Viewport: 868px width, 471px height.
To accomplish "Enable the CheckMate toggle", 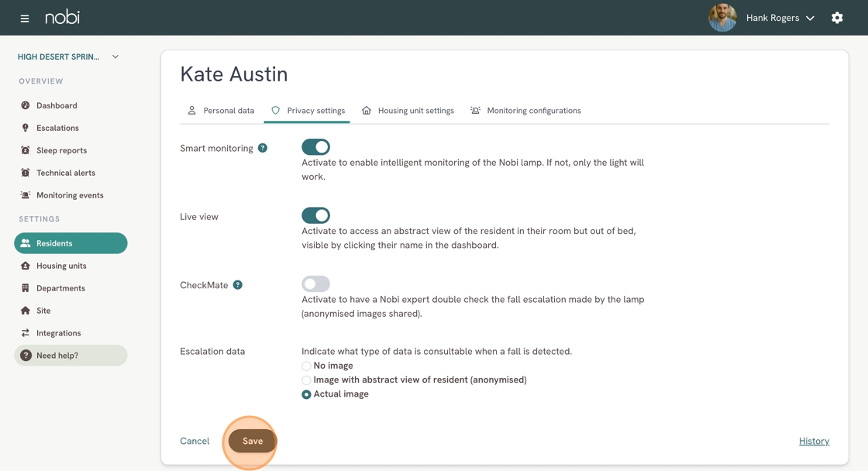I will coord(315,284).
